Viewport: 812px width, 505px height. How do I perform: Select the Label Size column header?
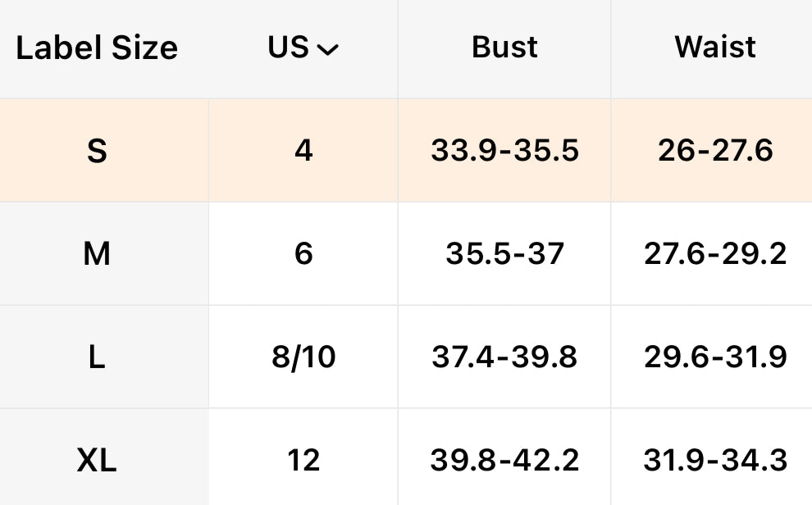click(x=97, y=48)
